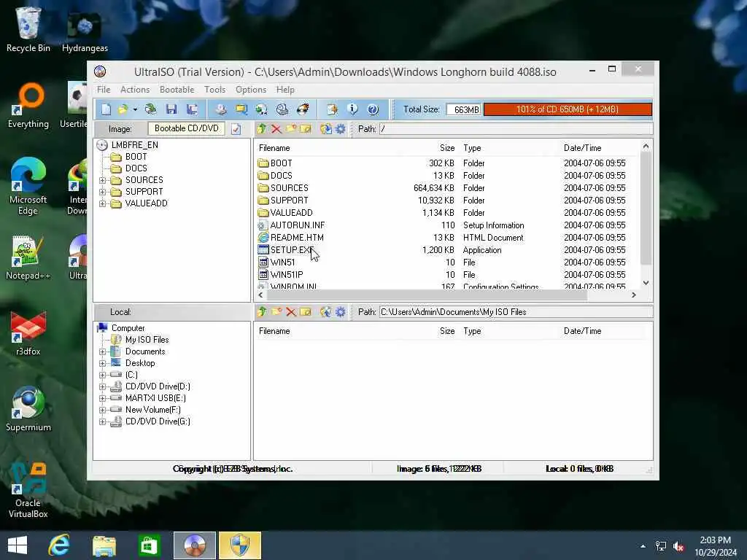Viewport: 747px width, 560px height.
Task: Click the gear icon in image pane toolbar
Action: (x=341, y=129)
